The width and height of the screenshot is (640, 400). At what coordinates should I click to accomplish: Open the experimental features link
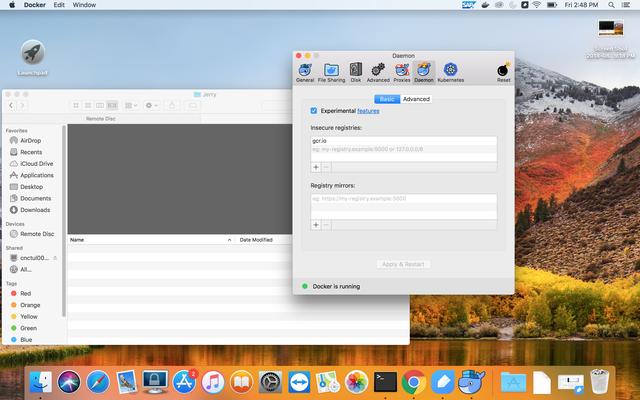pyautogui.click(x=368, y=111)
